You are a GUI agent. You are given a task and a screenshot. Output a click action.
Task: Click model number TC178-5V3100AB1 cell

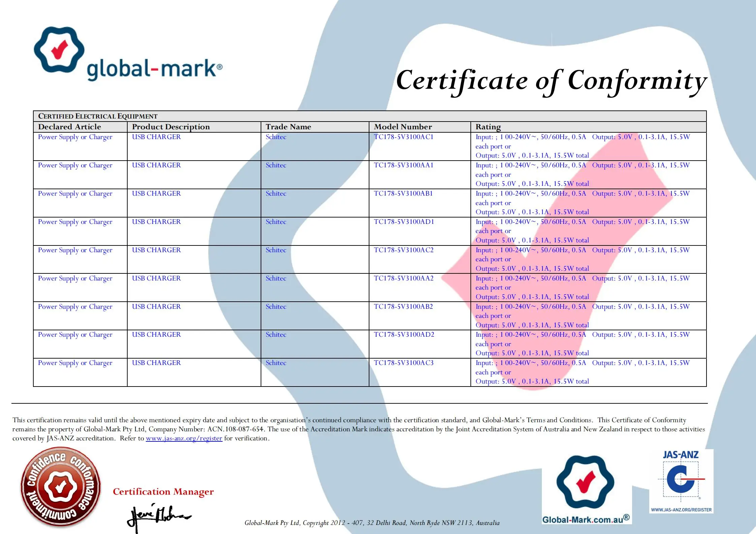[403, 194]
